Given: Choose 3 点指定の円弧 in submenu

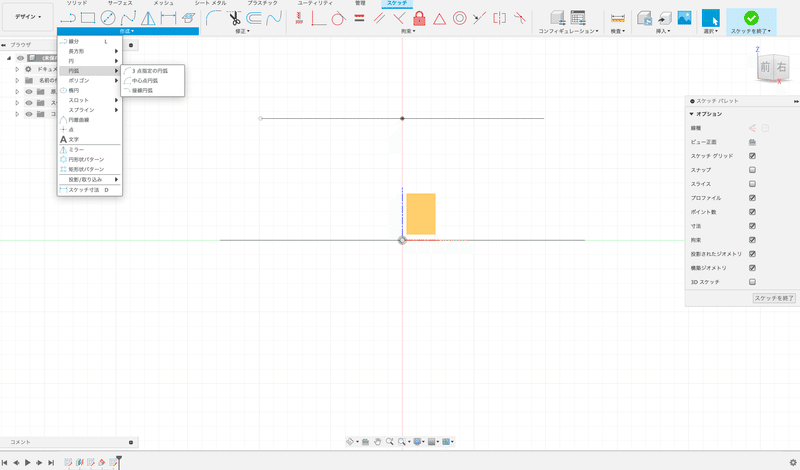Looking at the screenshot, I should click(x=153, y=71).
